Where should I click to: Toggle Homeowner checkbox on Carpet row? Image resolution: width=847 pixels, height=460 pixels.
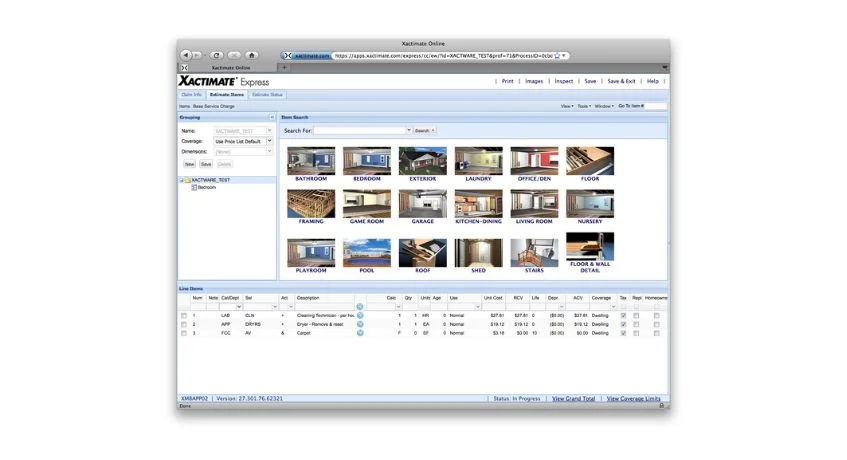656,333
